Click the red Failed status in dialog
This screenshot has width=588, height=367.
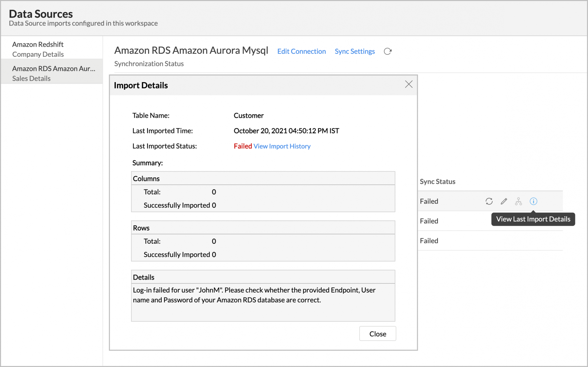pos(243,146)
